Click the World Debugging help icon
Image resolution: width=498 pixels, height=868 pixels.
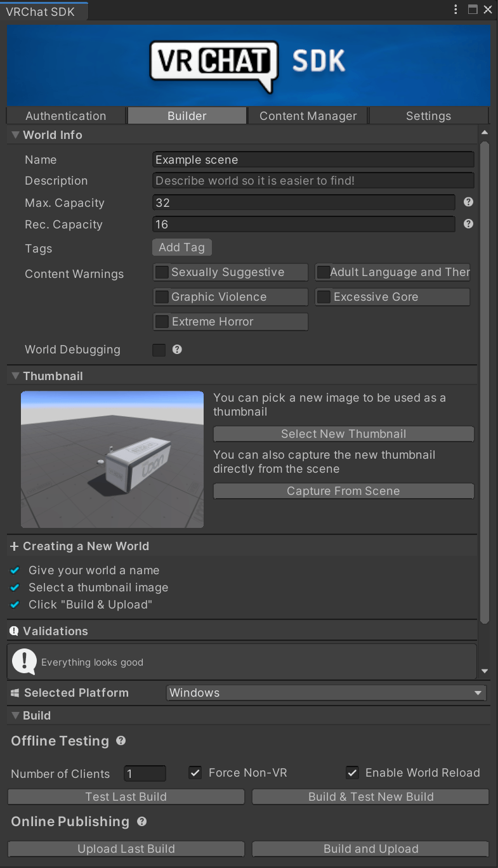point(177,350)
